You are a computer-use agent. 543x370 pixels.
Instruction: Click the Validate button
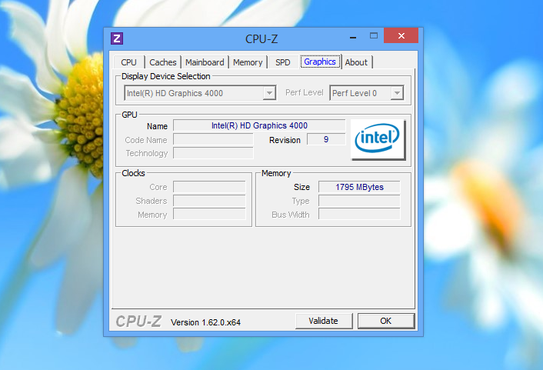323,321
